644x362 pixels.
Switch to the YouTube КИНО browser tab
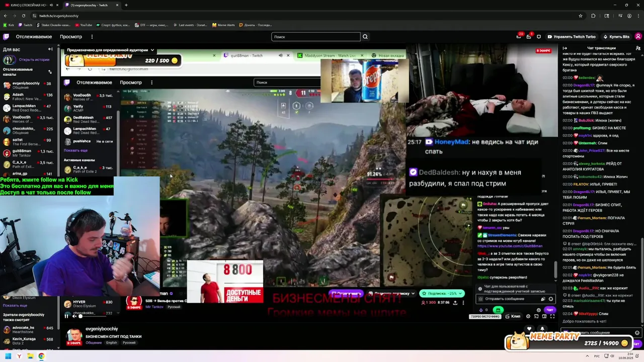click(x=30, y=5)
